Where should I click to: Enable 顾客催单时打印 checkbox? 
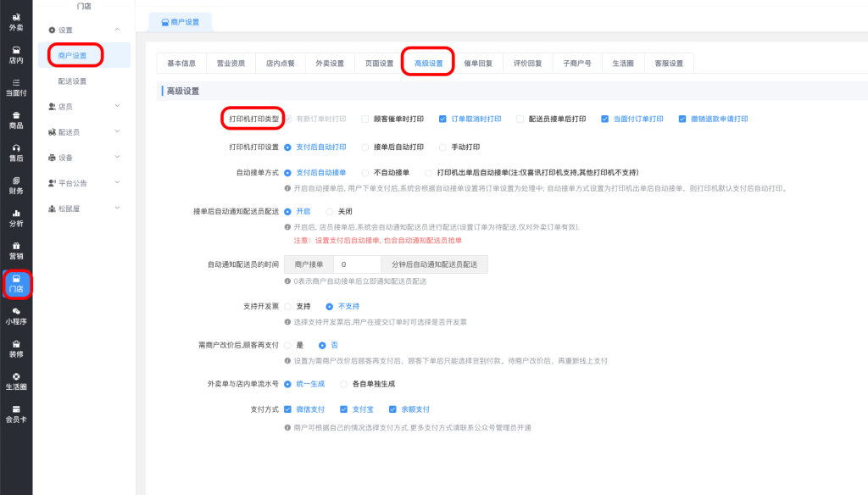pos(364,120)
